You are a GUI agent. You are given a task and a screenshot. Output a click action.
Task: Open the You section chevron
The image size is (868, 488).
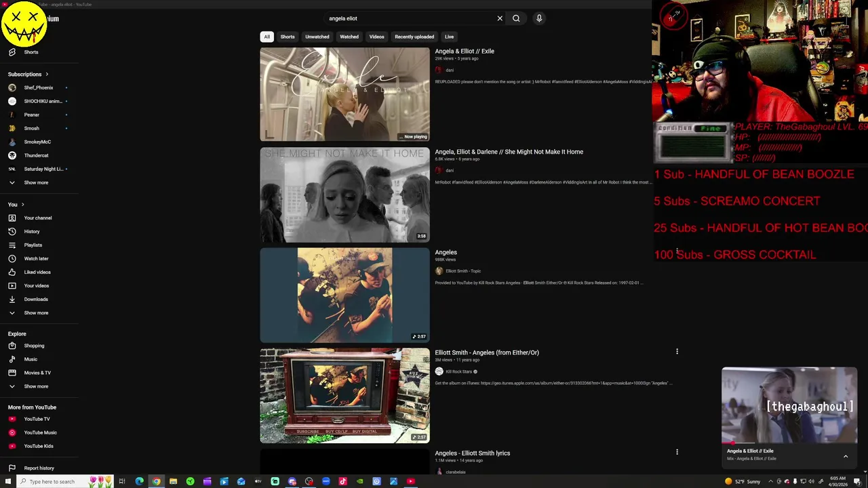point(22,205)
